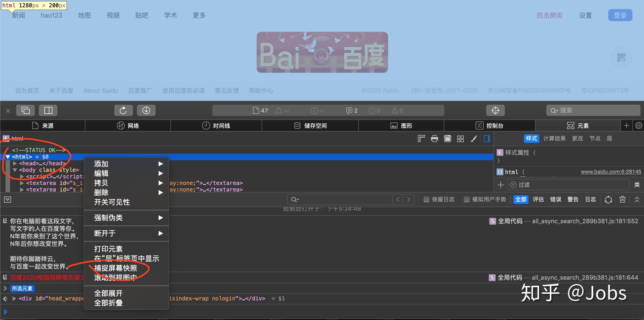Choose 全部展开 in the context menu
644x320 pixels.
pyautogui.click(x=126, y=293)
